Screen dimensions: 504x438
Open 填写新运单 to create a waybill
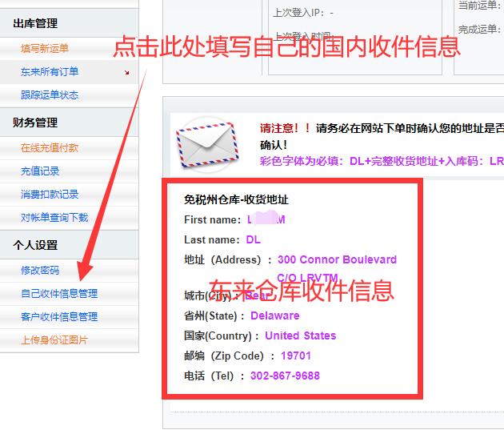point(45,49)
